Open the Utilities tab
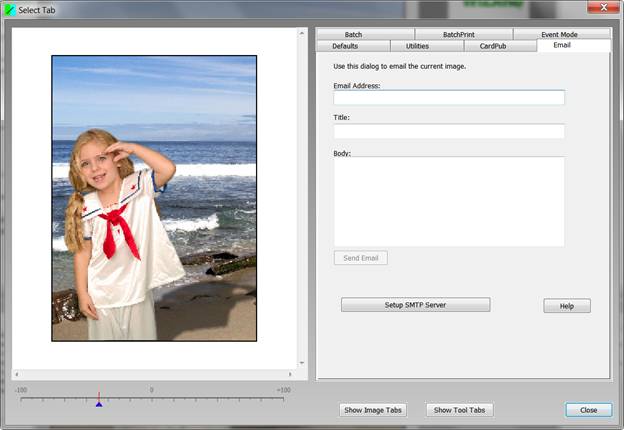 418,46
